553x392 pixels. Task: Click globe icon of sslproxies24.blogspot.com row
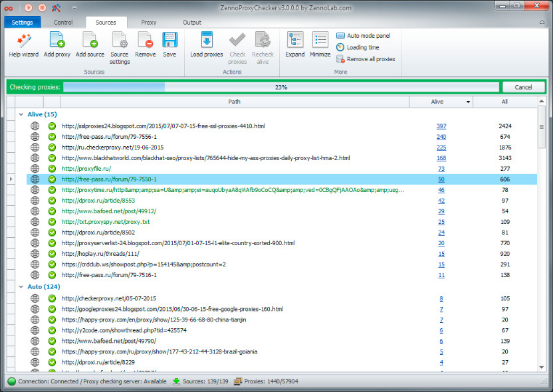tap(35, 126)
